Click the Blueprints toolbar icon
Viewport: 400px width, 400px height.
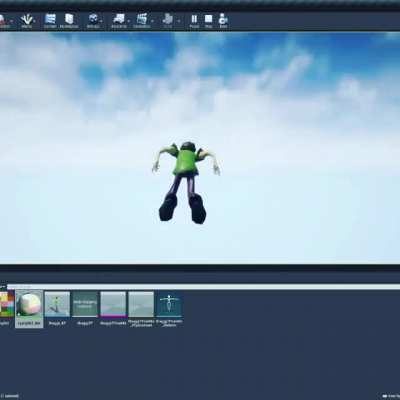[x=119, y=21]
